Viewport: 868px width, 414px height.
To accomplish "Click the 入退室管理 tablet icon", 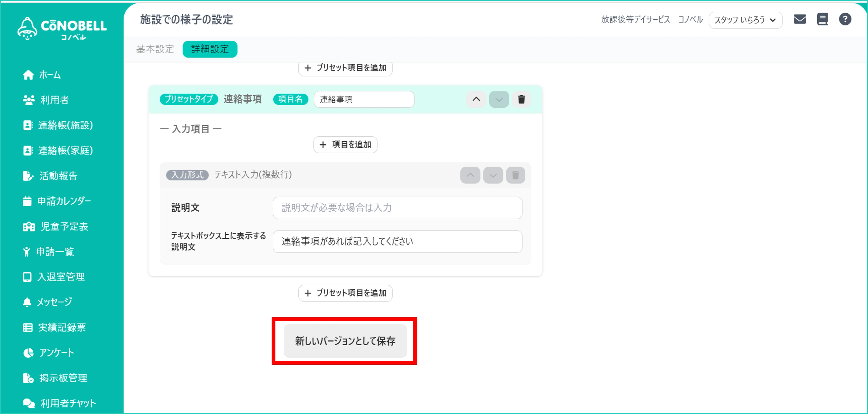I will pyautogui.click(x=27, y=277).
